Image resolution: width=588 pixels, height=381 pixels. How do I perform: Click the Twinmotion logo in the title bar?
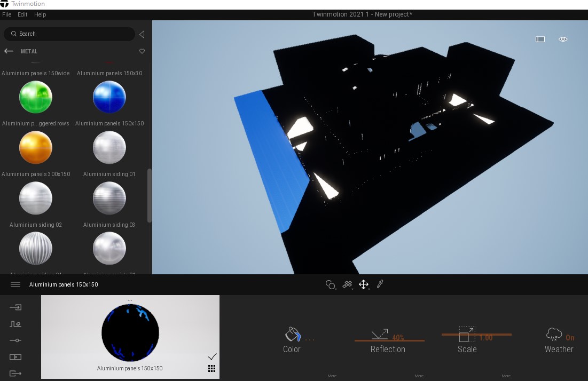tap(4, 4)
